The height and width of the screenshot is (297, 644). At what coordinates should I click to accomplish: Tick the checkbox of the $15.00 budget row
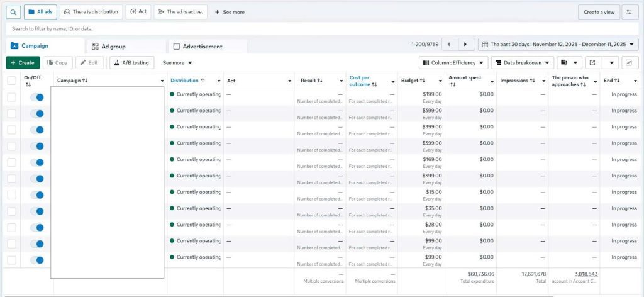[x=11, y=195]
